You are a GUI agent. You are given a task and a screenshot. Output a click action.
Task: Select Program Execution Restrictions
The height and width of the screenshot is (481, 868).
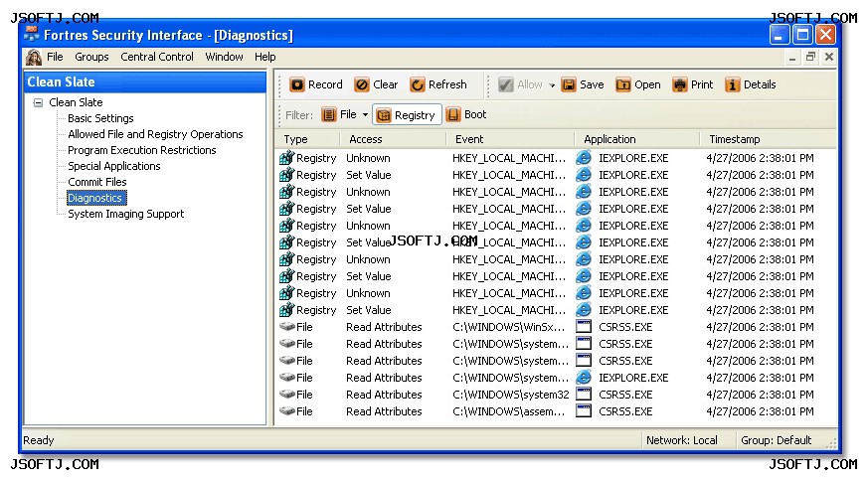coord(142,150)
